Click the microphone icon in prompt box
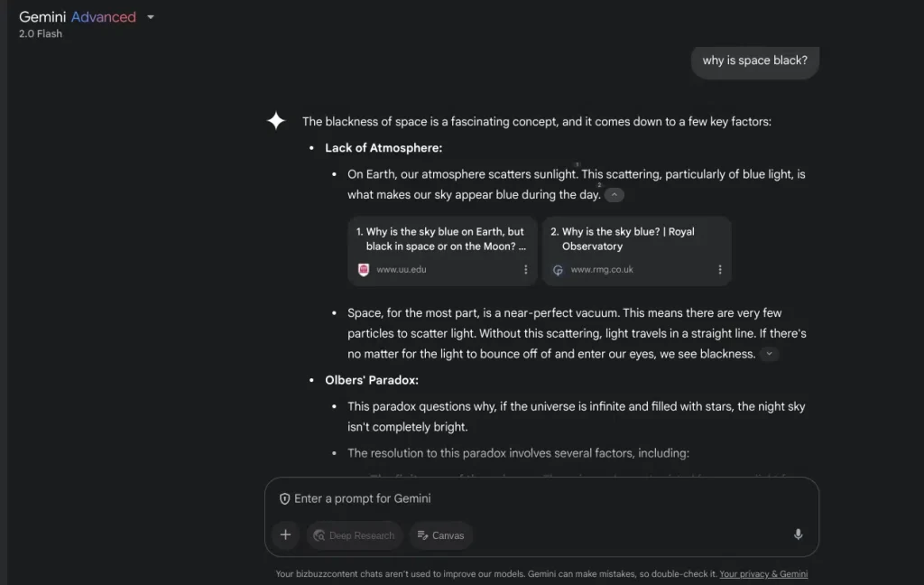 point(798,534)
